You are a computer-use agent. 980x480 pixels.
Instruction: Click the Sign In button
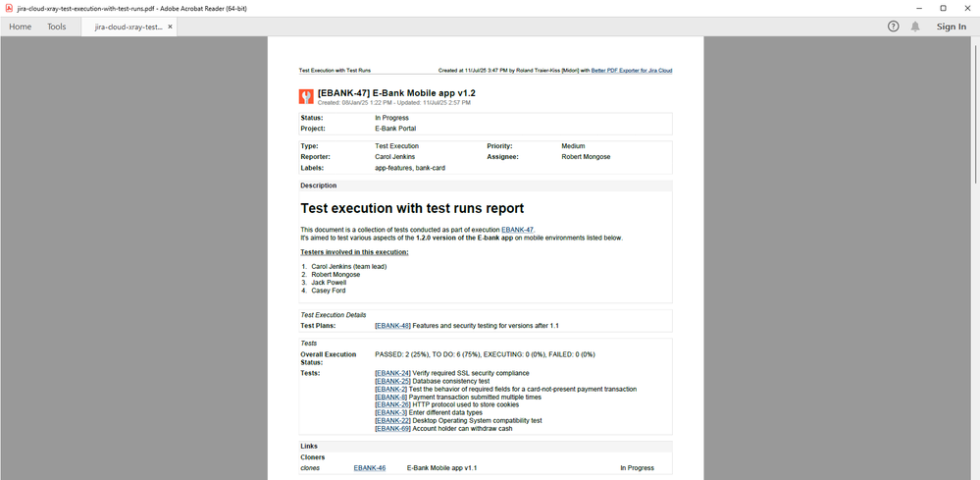click(951, 27)
